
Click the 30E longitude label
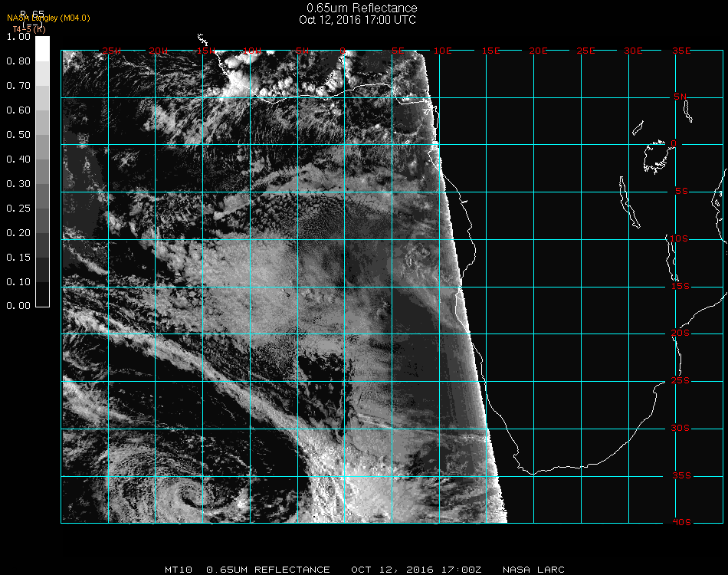tap(633, 51)
